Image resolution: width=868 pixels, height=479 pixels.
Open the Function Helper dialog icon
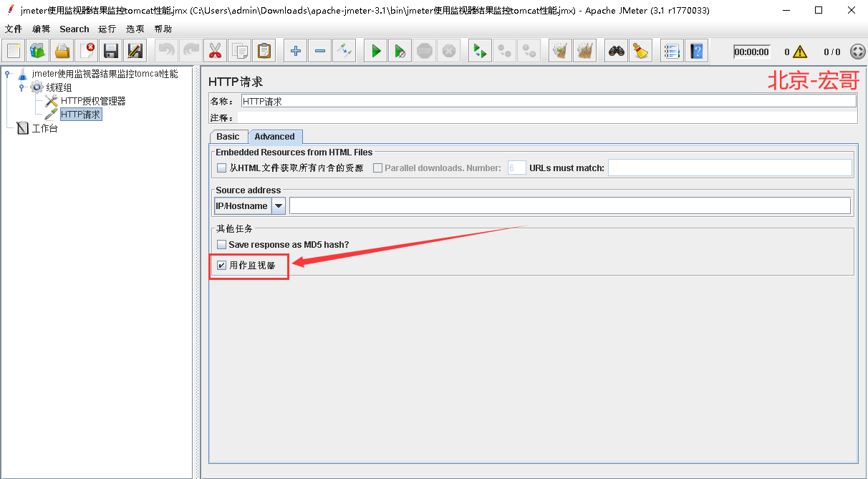(x=672, y=51)
